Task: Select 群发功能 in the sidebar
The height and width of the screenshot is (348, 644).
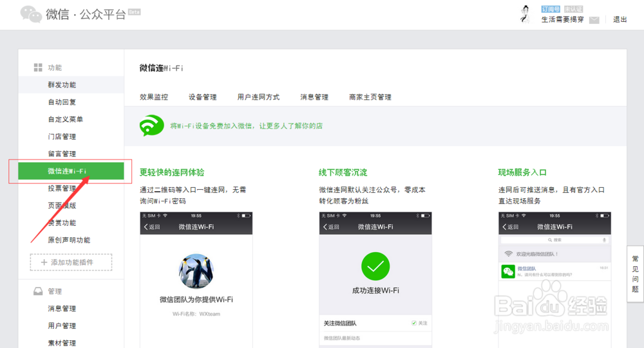Action: click(x=71, y=84)
